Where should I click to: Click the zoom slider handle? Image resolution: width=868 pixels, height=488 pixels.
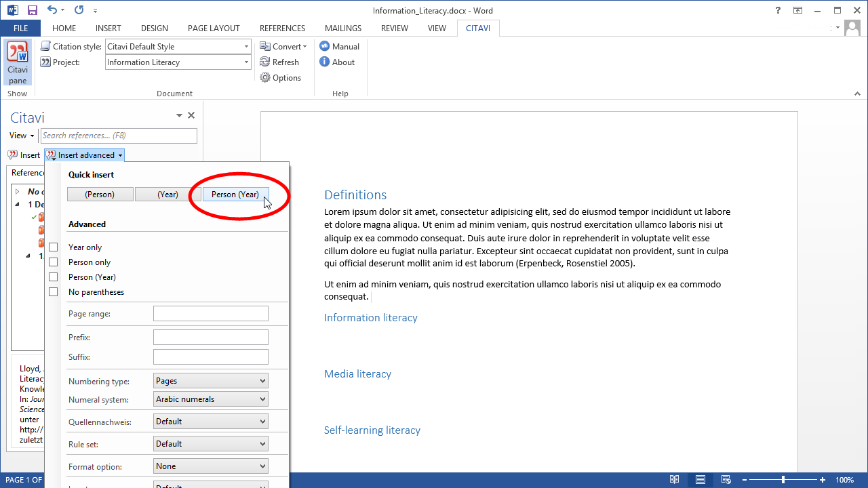[x=783, y=480]
